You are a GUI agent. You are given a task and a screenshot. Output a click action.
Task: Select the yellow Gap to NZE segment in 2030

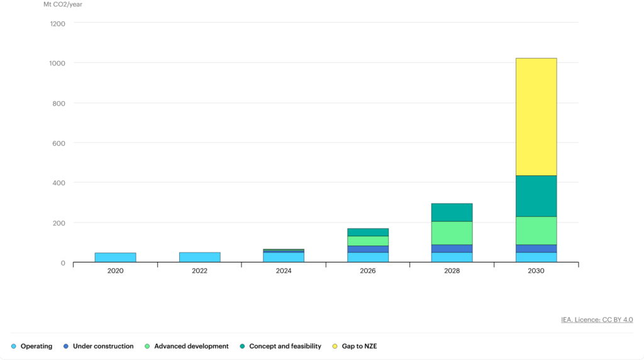[536, 117]
